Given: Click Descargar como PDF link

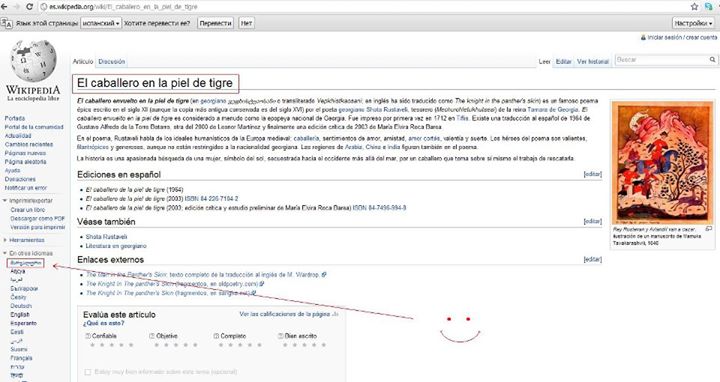Looking at the screenshot, I should coord(38,219).
